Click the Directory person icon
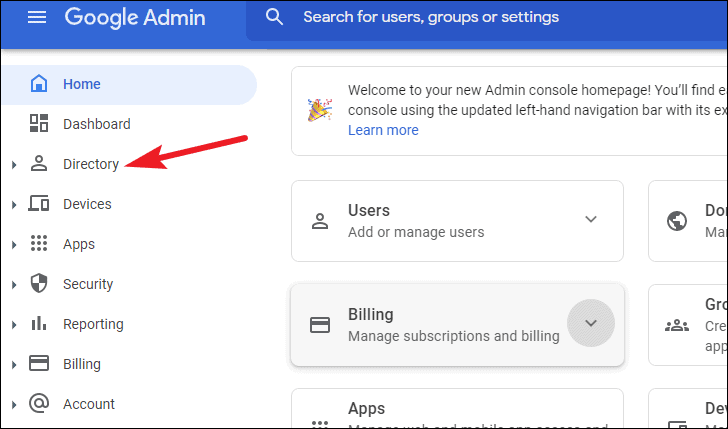Image resolution: width=728 pixels, height=429 pixels. click(39, 163)
